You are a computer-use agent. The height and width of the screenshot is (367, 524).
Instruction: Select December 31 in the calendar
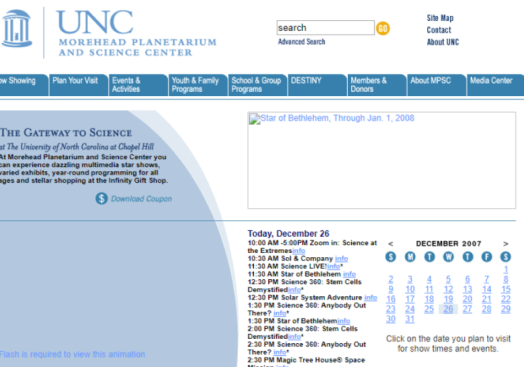(410, 319)
